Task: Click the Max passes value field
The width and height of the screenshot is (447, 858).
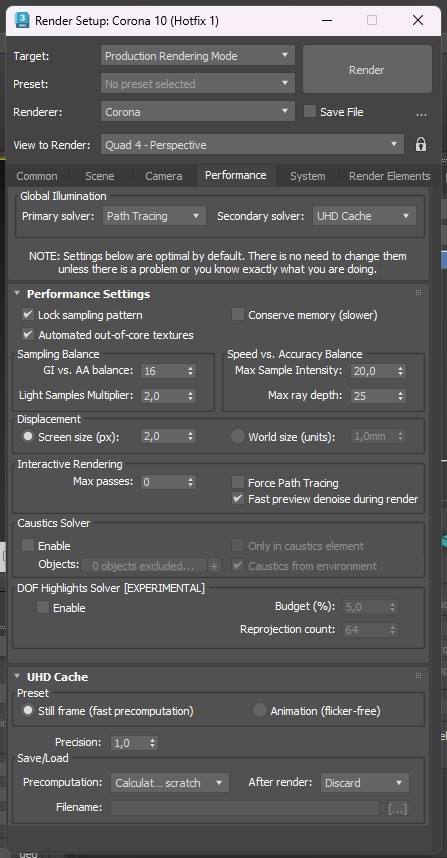Action: (163, 482)
